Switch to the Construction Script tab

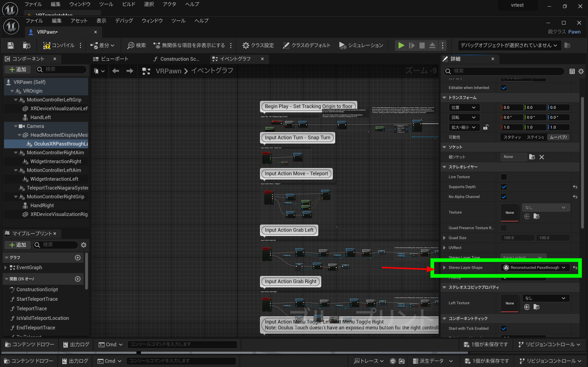177,59
